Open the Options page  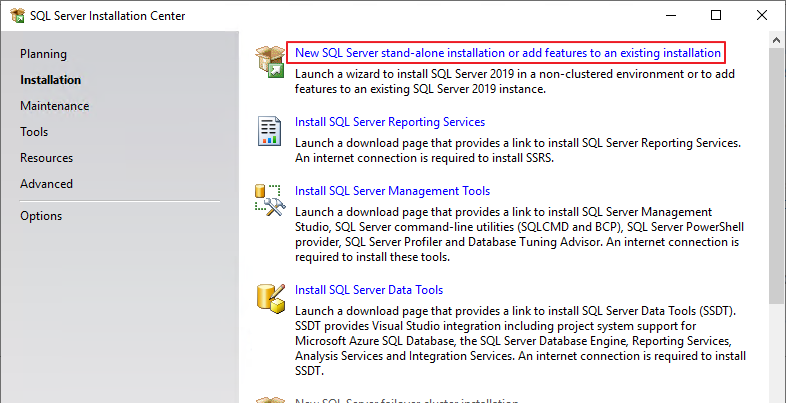pyautogui.click(x=41, y=216)
